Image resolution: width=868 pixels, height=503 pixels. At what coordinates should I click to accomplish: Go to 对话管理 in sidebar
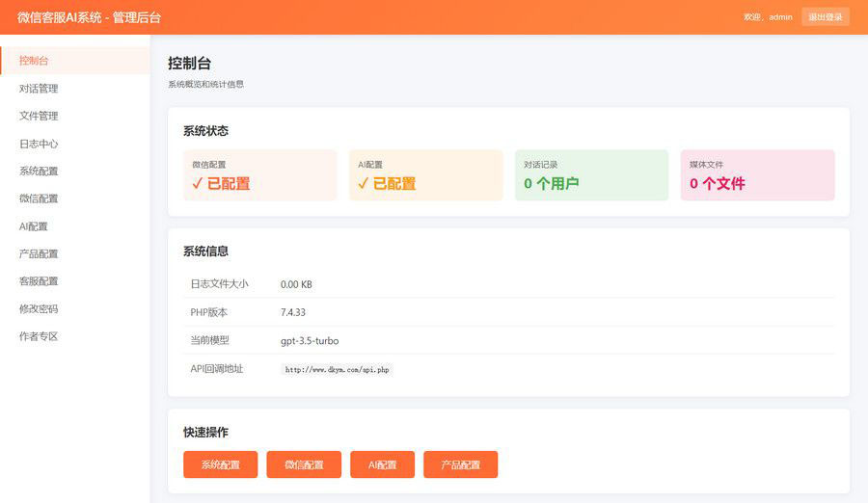coord(39,89)
